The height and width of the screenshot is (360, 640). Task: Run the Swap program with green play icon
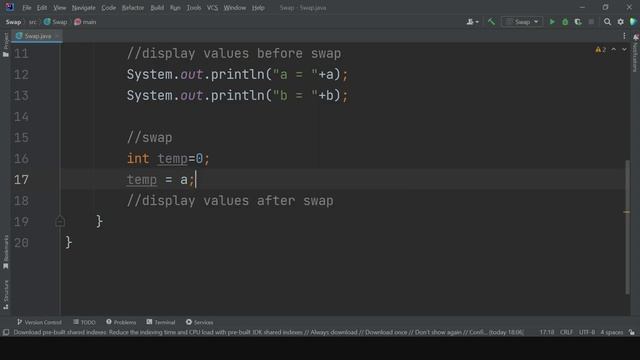click(x=552, y=22)
